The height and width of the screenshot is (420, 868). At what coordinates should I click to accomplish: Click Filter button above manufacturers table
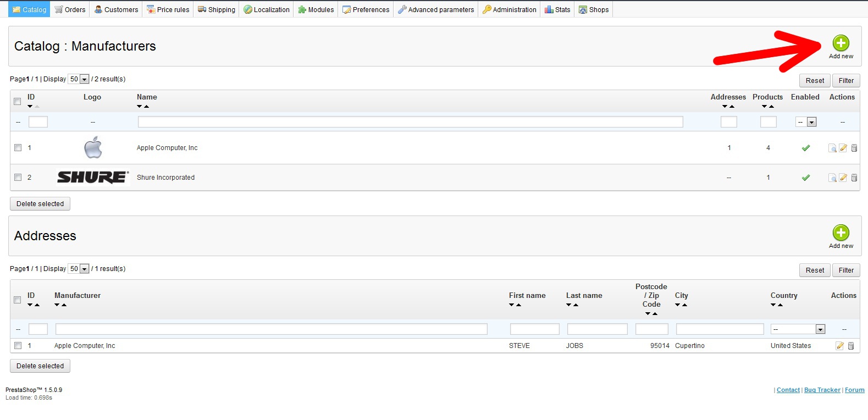[846, 81]
